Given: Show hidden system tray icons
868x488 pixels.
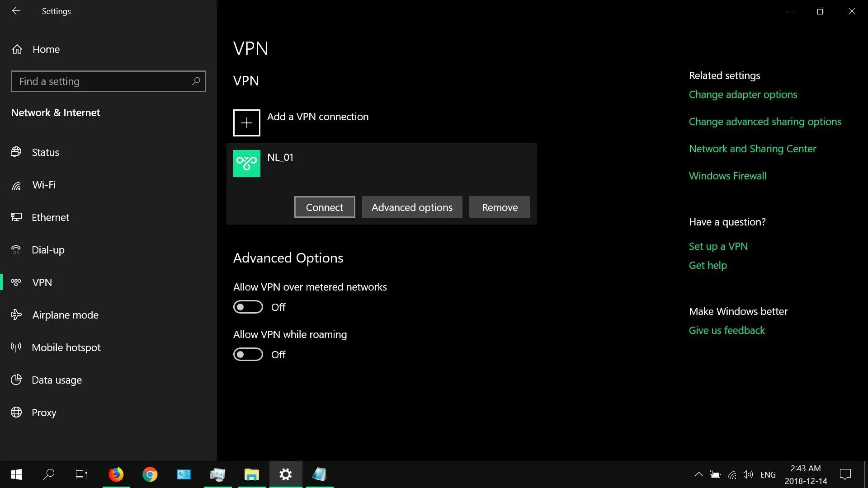Looking at the screenshot, I should (698, 474).
